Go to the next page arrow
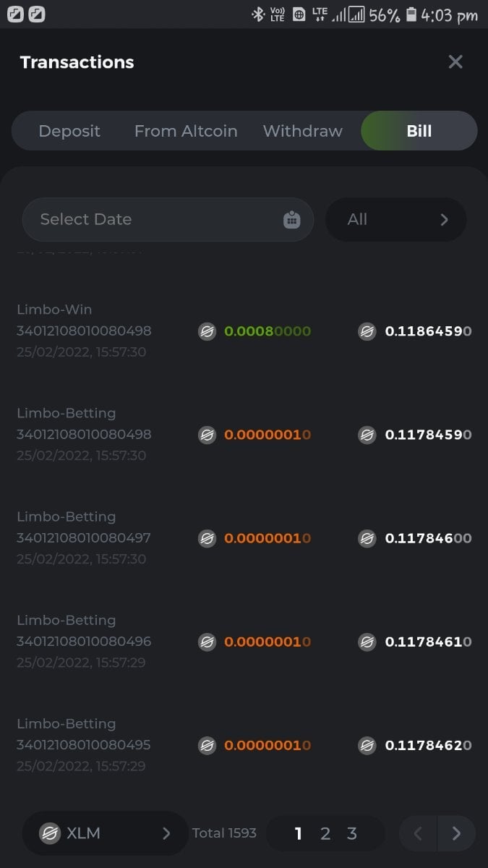 coord(456,834)
